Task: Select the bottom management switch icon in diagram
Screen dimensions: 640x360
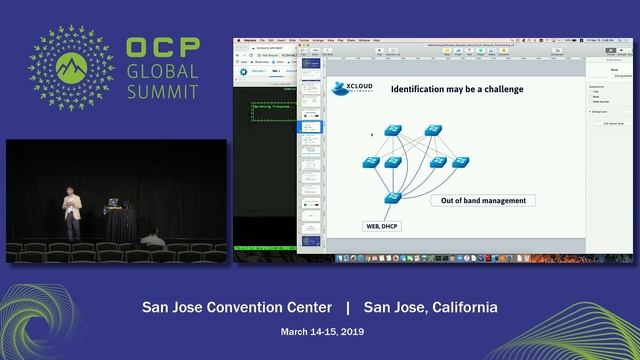Action: [x=393, y=198]
